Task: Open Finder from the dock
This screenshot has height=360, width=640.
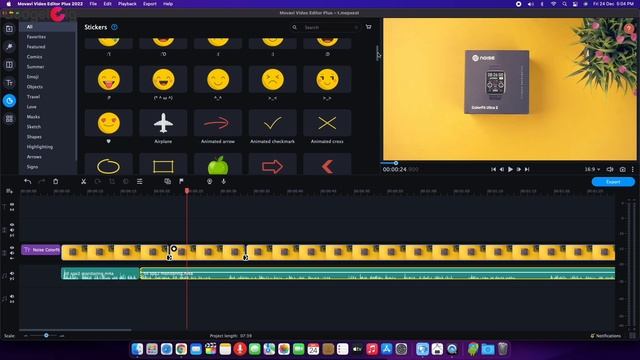Action: click(138, 349)
